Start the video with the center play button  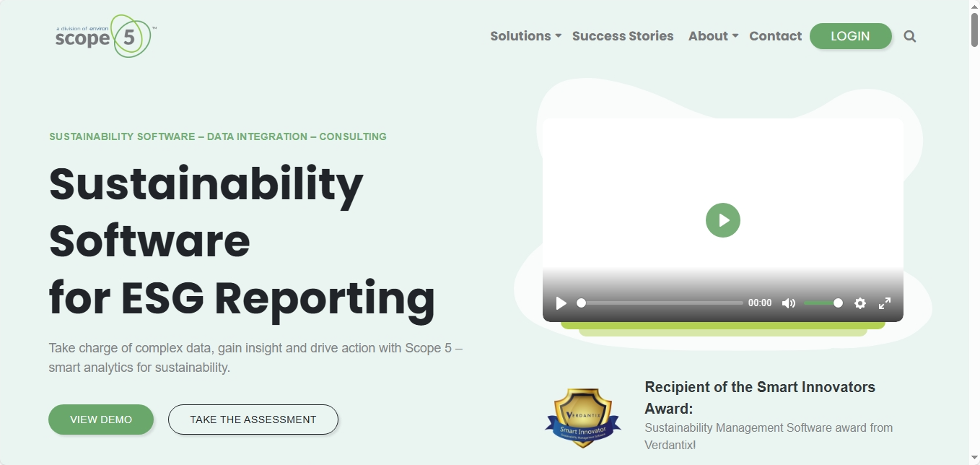tap(723, 220)
